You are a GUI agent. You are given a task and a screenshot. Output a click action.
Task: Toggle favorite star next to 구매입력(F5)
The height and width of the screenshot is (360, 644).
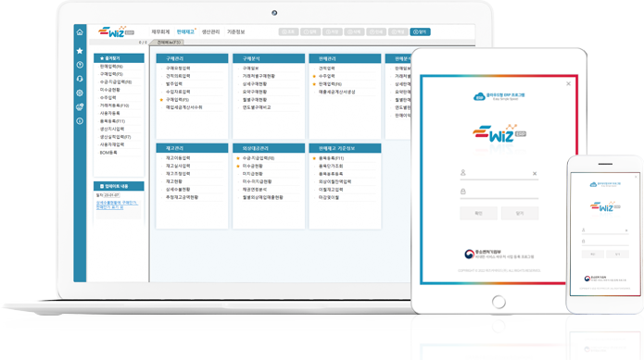[x=161, y=100]
